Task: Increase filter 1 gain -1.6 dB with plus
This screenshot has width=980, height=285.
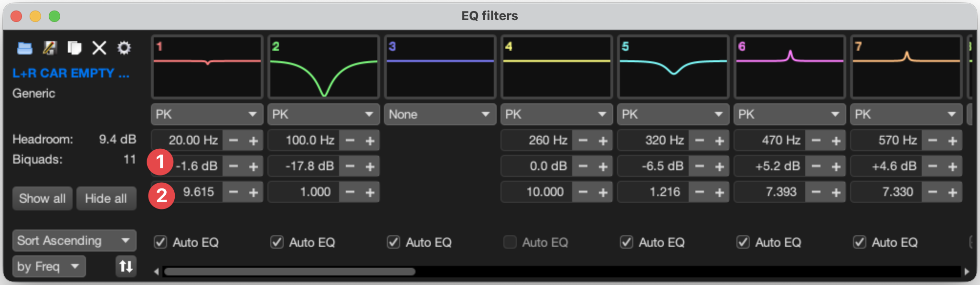Action: pyautogui.click(x=254, y=166)
